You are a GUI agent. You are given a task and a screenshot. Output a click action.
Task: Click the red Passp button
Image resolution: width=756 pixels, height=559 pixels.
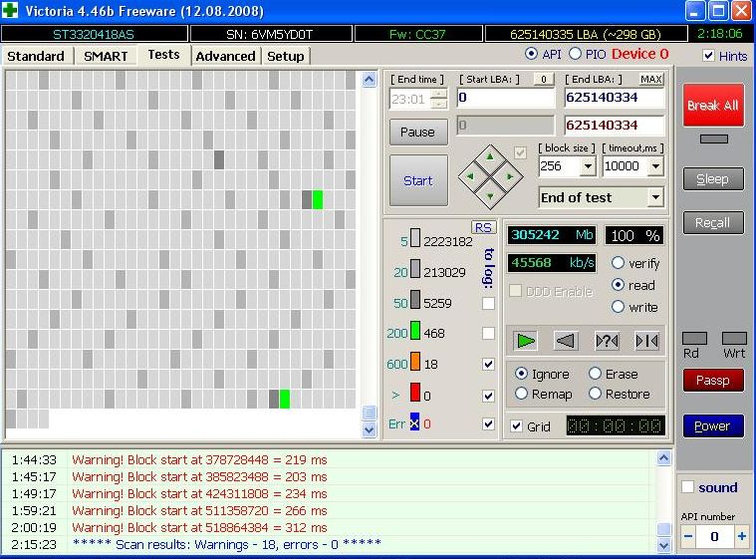pos(713,380)
